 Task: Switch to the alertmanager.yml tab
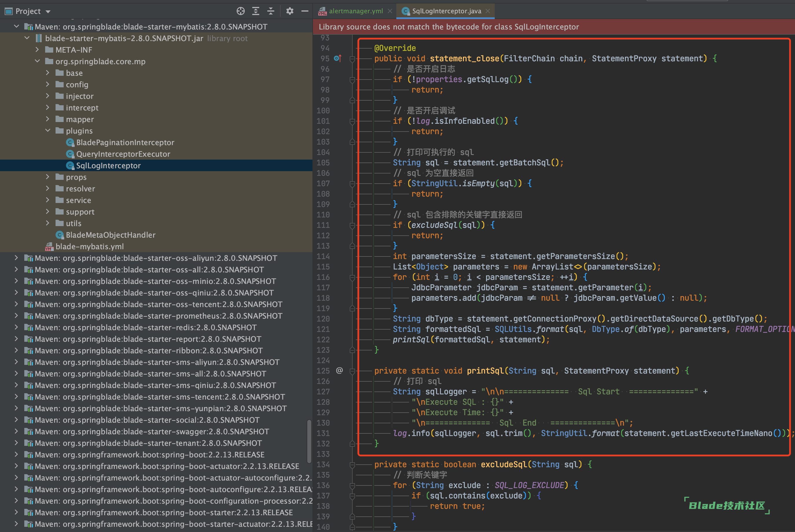pyautogui.click(x=356, y=11)
